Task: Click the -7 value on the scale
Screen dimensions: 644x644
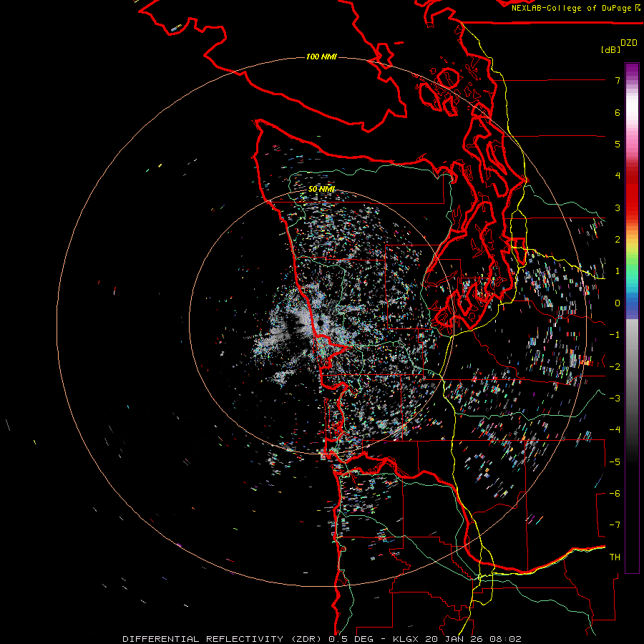Action: pyautogui.click(x=615, y=525)
